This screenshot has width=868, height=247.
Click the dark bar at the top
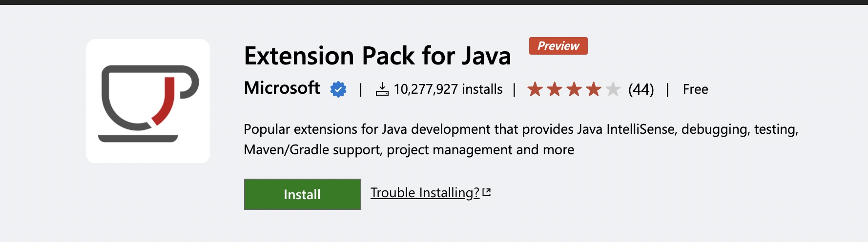tap(434, 2)
